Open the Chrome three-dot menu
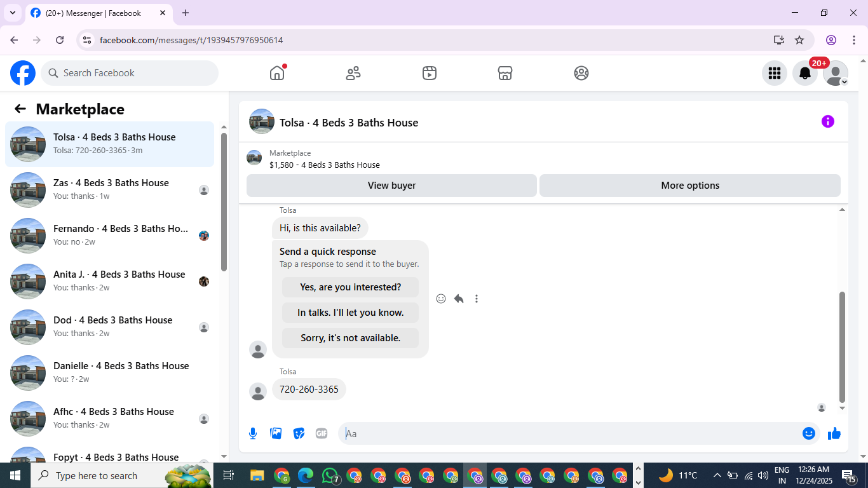The image size is (868, 488). point(854,40)
